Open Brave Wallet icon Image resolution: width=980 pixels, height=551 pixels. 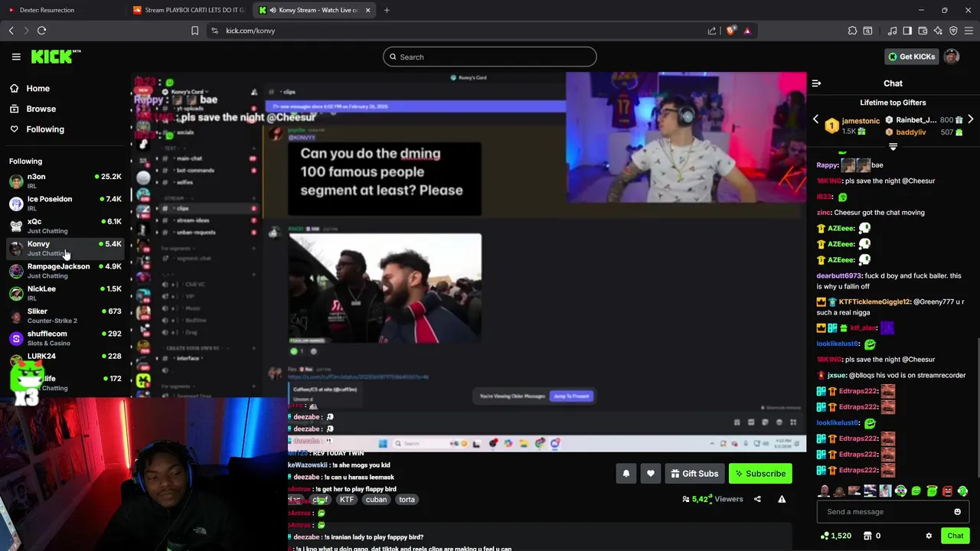923,31
